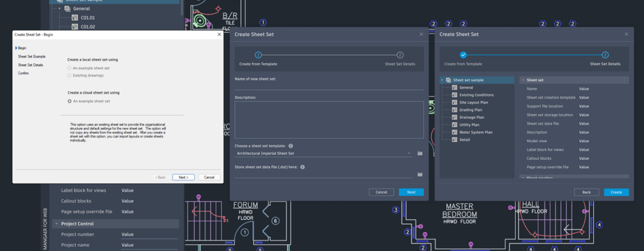Viewport: 644px width, 251px height.
Task: Select the cloud 'An example sheet set' radio button
Action: 69,102
